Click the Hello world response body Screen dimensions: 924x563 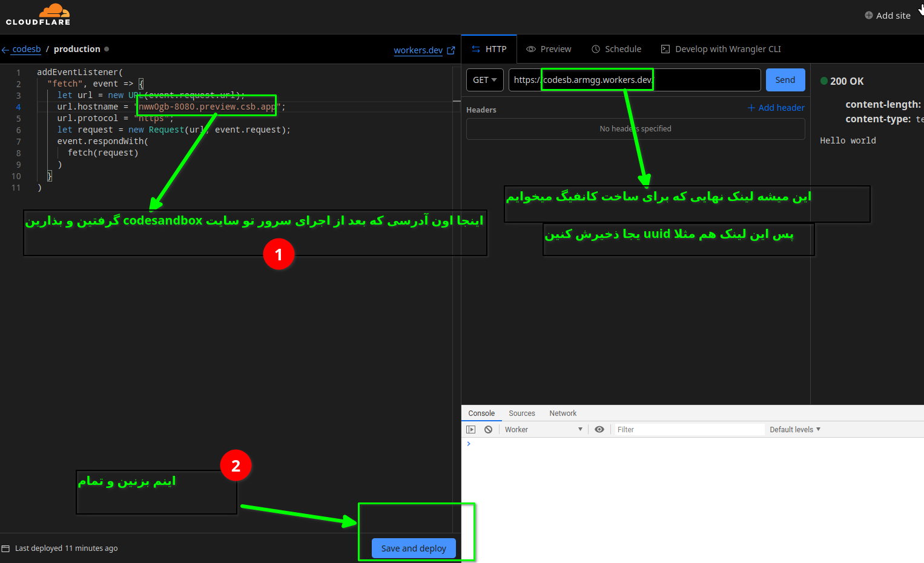tap(848, 140)
